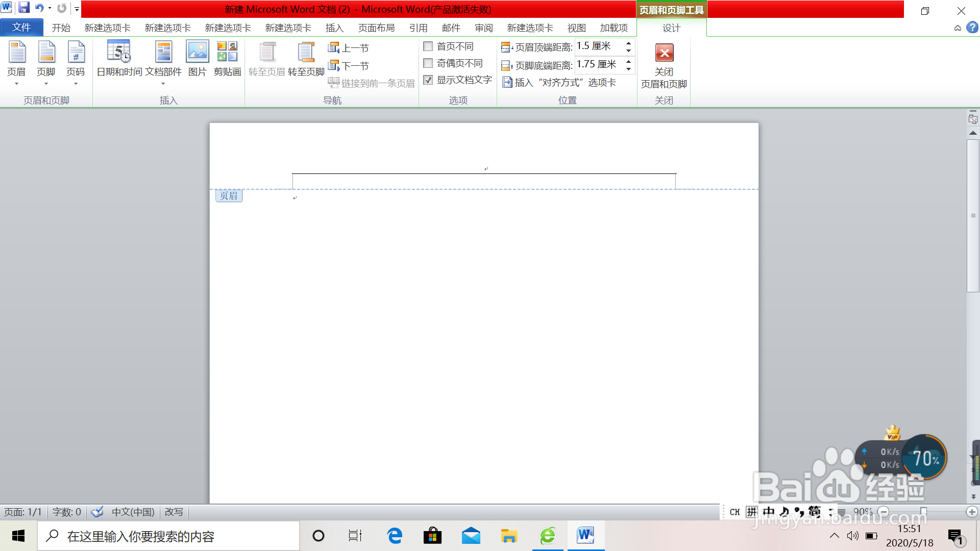This screenshot has height=551, width=980.
Task: Switch to the 审阅 review tab
Action: (484, 28)
